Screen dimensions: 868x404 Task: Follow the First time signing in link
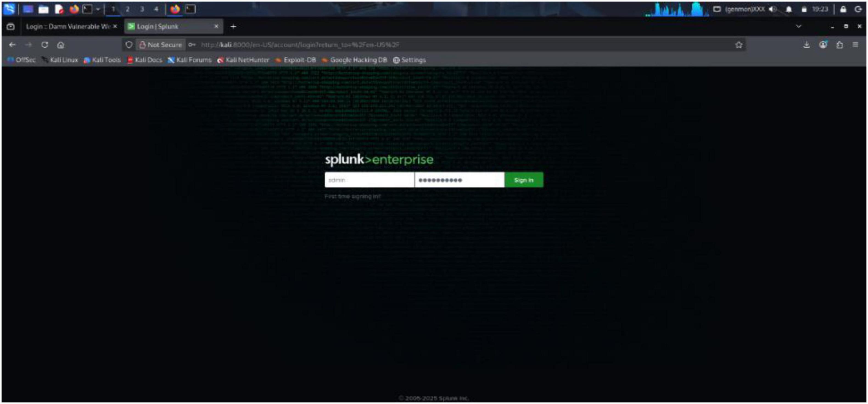(x=352, y=197)
